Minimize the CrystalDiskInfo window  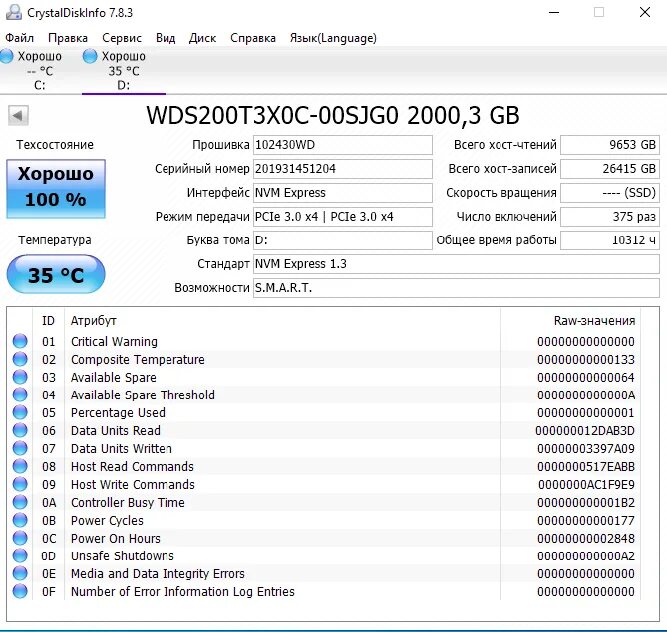pyautogui.click(x=554, y=12)
